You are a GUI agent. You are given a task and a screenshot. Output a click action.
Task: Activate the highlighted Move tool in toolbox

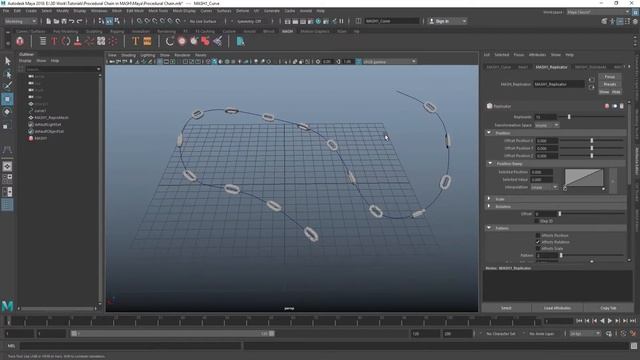click(x=7, y=99)
